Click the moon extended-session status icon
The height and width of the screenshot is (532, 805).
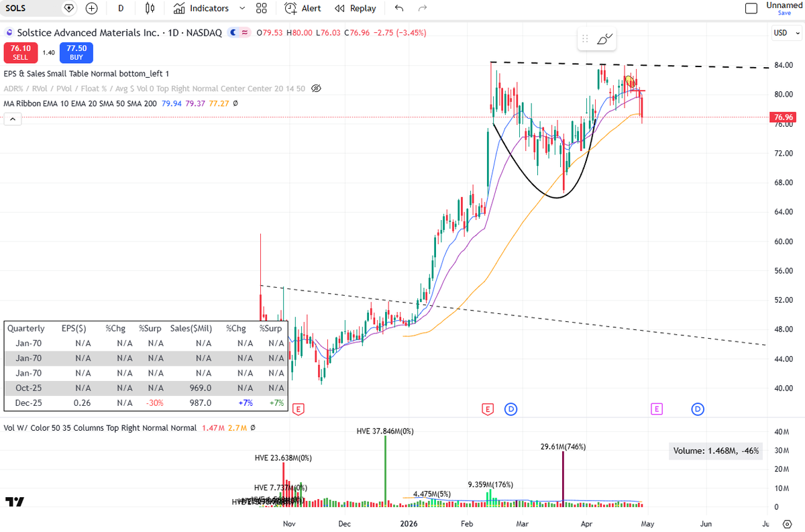(x=233, y=32)
